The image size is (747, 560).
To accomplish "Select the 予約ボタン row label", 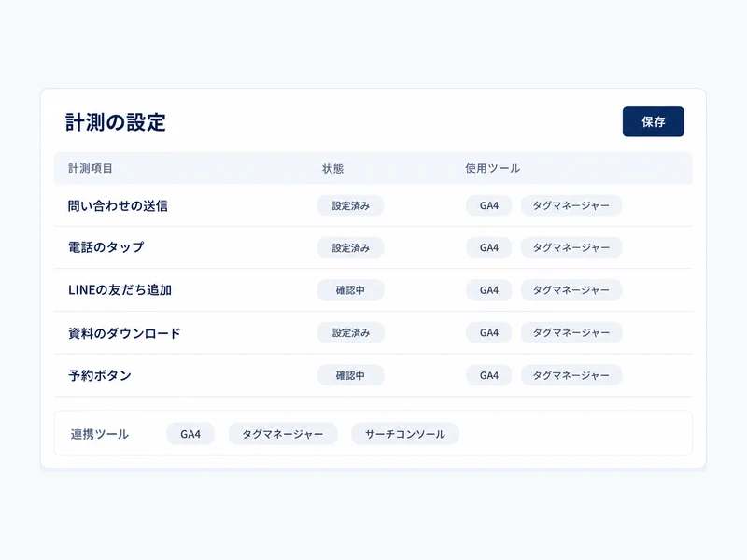I will [100, 375].
